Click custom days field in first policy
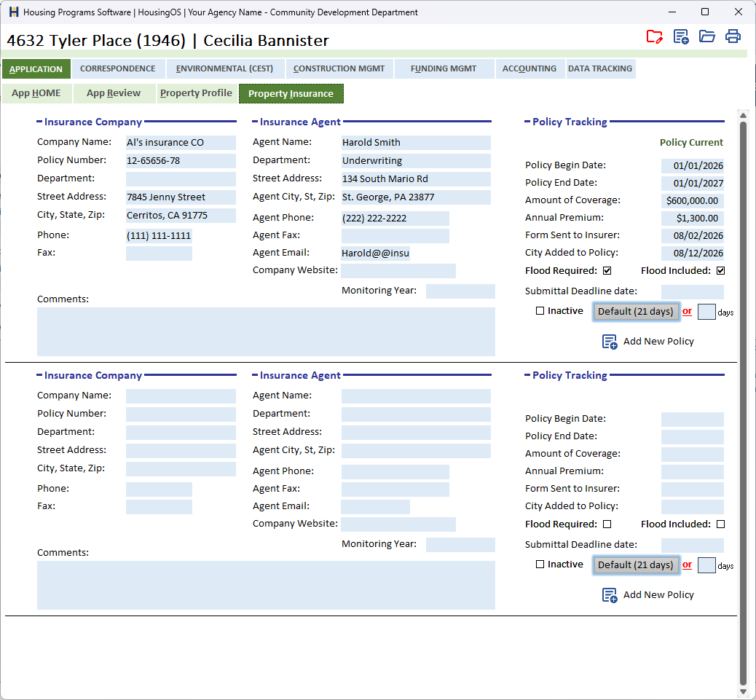 pos(706,312)
